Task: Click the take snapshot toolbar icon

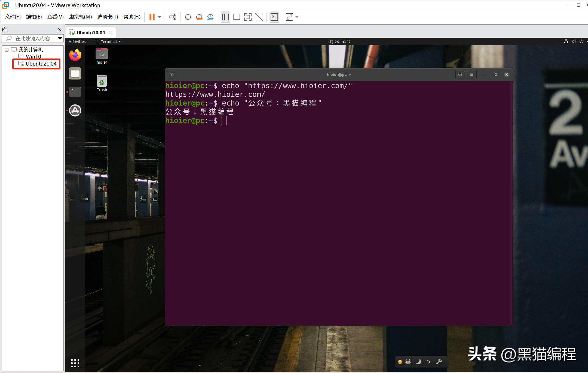Action: point(188,17)
